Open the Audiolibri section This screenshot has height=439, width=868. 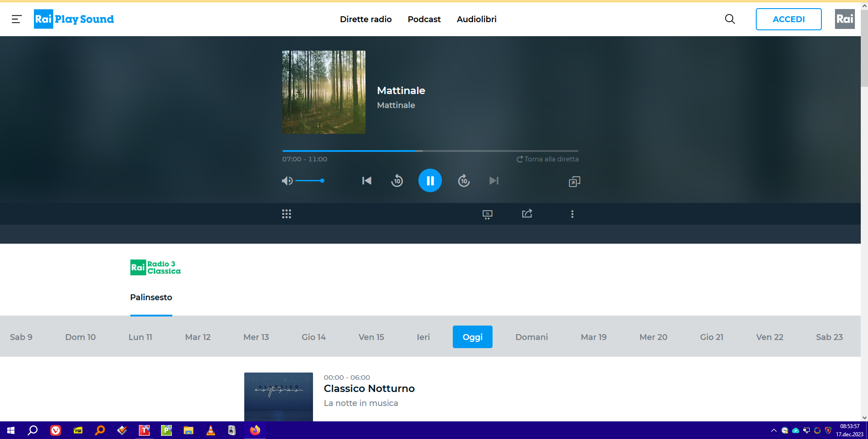click(476, 19)
